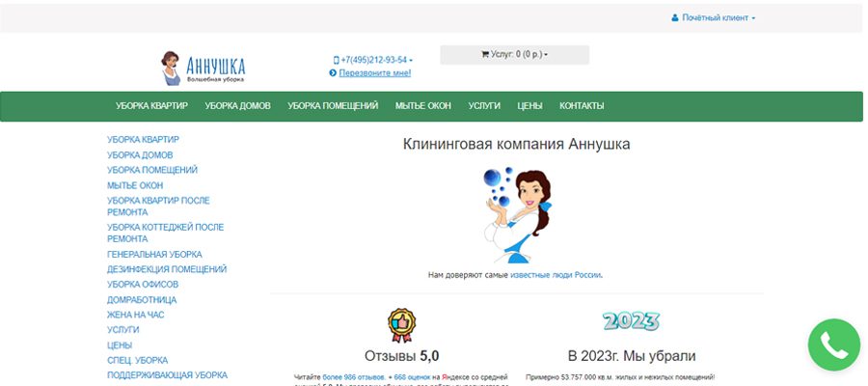Image resolution: width=868 pixels, height=386 pixels.
Task: Select sidebar link УСЛУГИ
Action: (122, 329)
